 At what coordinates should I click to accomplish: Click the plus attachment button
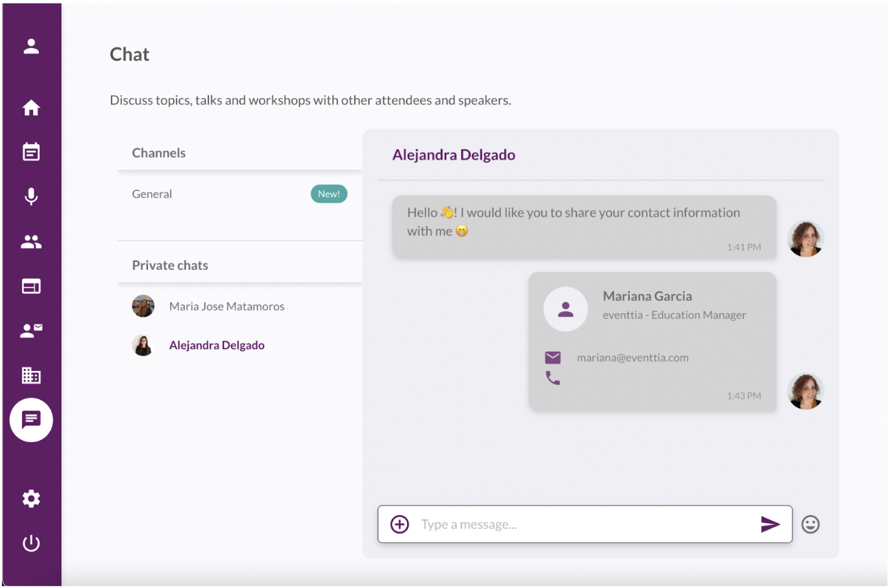(400, 524)
